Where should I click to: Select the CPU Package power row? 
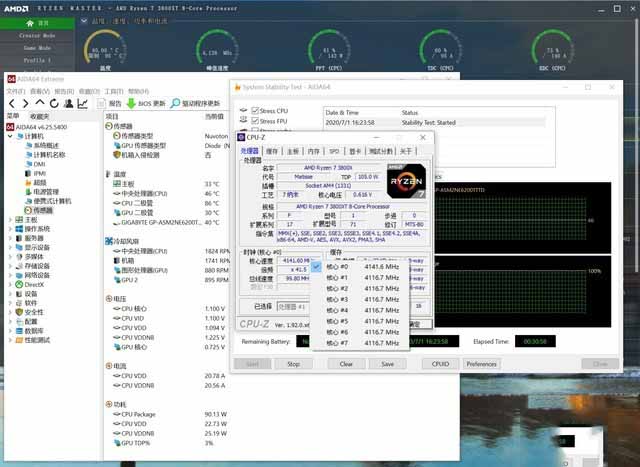[x=170, y=414]
